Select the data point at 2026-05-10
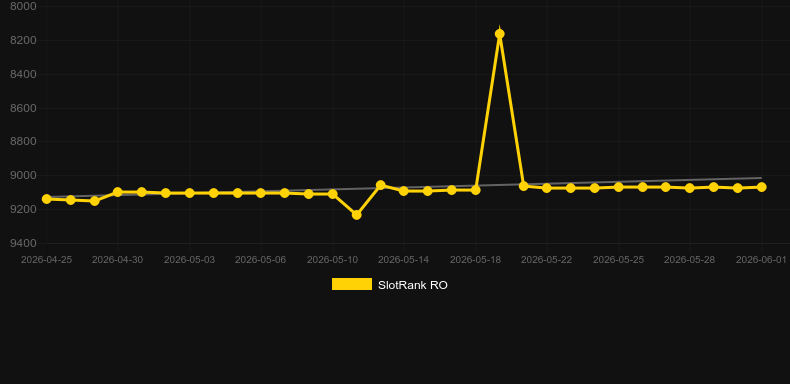The image size is (790, 384). click(333, 194)
